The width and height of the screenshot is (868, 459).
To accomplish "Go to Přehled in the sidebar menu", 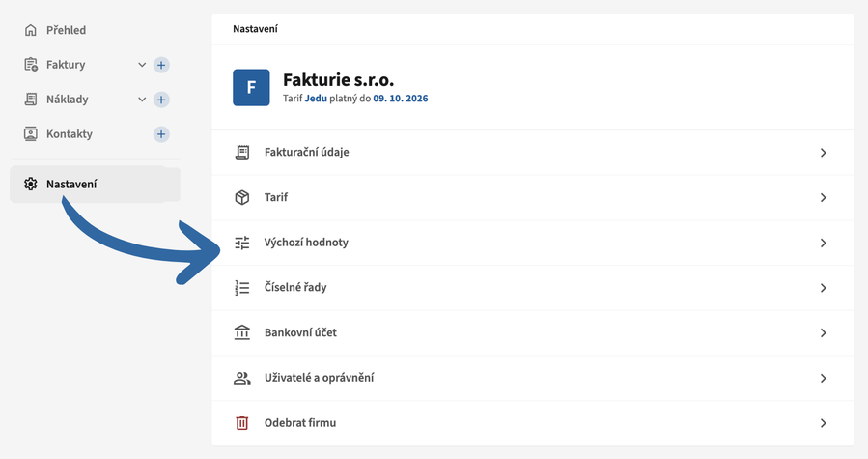I will pos(66,30).
